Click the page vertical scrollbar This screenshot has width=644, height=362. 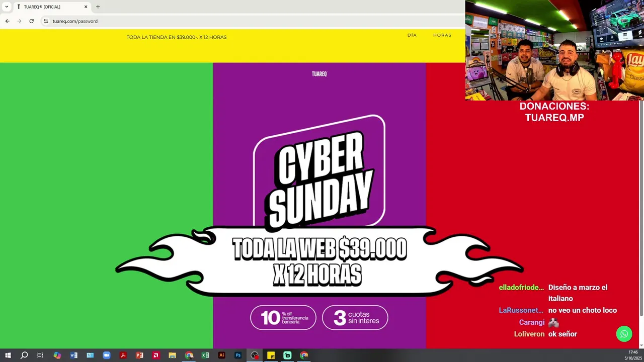(x=641, y=209)
